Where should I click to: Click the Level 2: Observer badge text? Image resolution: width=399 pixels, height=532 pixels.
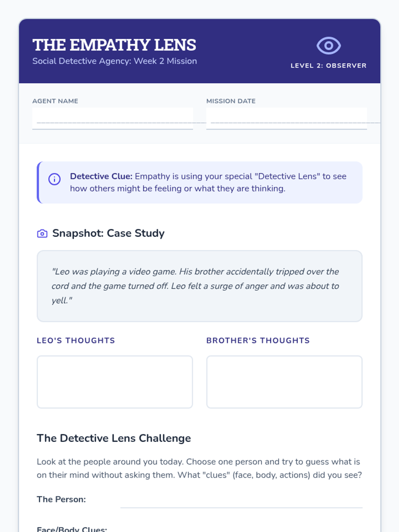pos(329,66)
